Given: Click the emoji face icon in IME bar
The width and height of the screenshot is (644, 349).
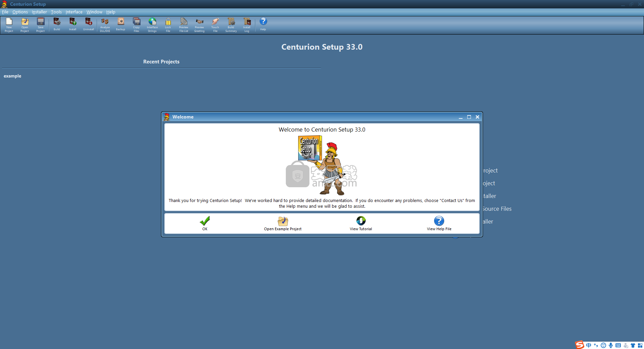Looking at the screenshot, I should click(603, 345).
